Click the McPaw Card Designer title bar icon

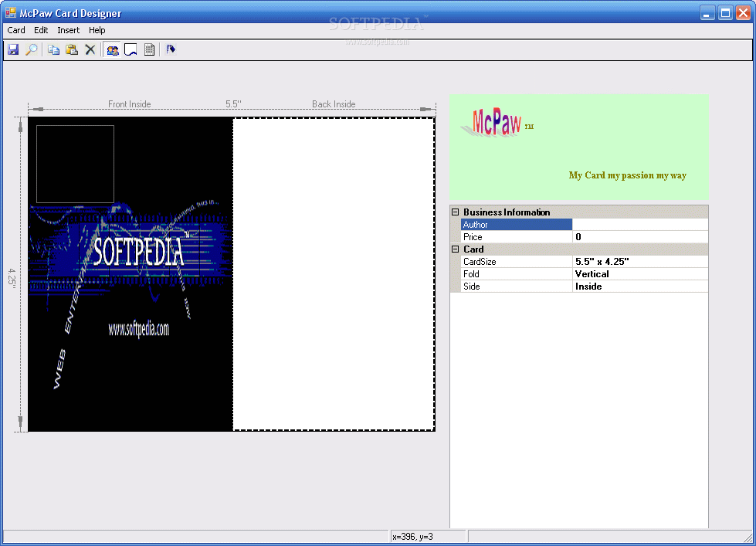(x=11, y=12)
